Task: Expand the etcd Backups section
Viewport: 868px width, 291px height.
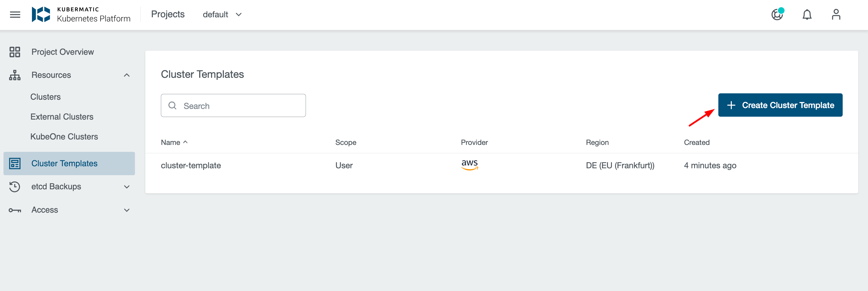Action: click(x=127, y=186)
